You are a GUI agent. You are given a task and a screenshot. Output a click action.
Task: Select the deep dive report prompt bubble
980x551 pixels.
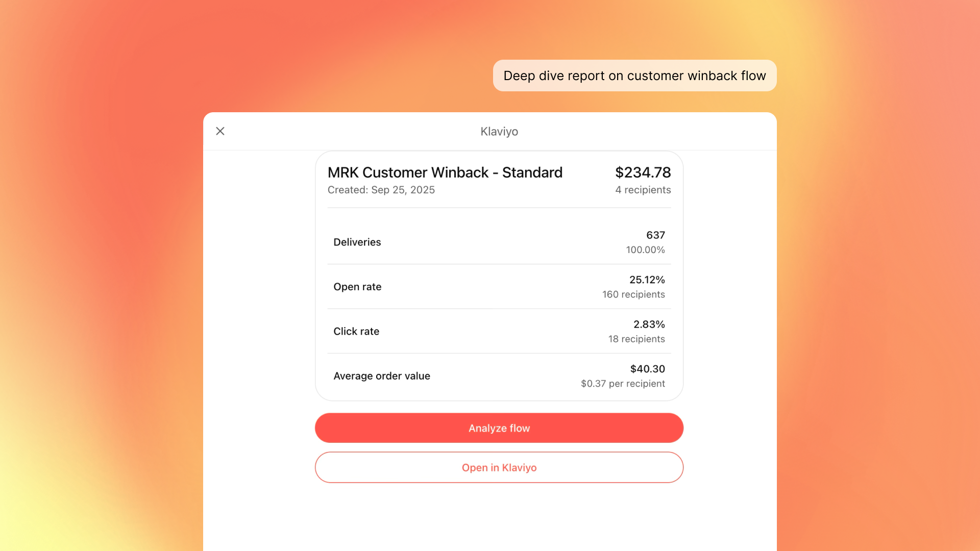(634, 76)
